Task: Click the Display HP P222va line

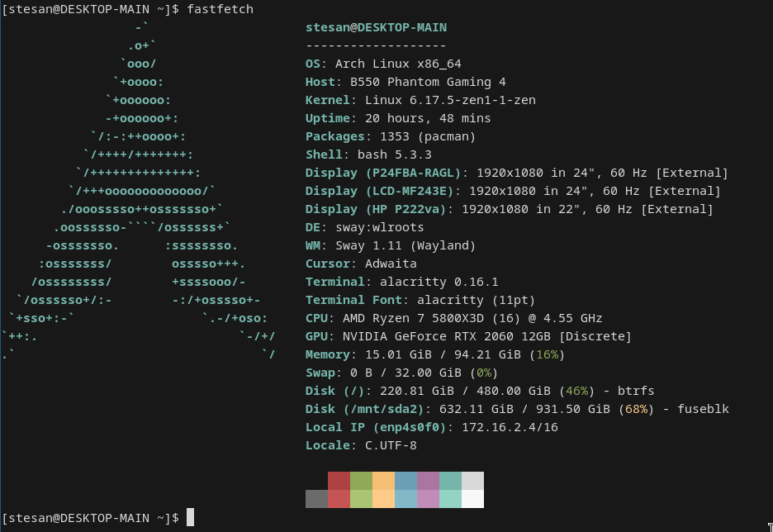Action: click(x=509, y=209)
